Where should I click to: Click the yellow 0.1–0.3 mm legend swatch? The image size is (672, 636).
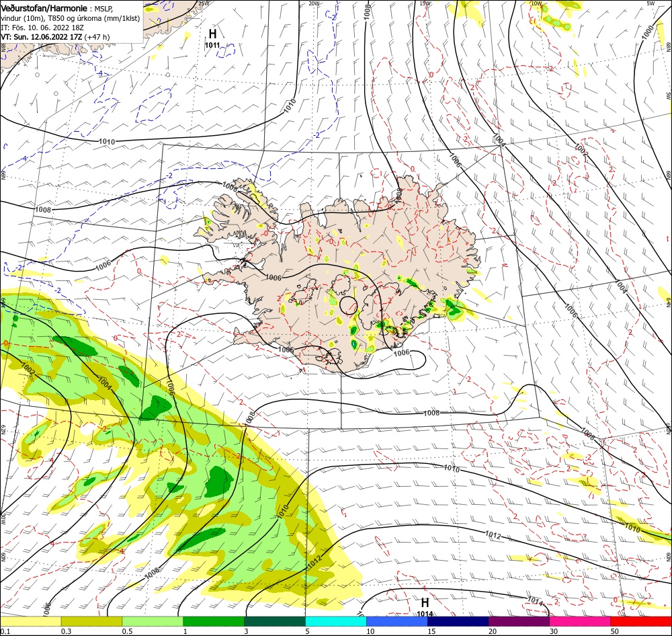(30, 621)
